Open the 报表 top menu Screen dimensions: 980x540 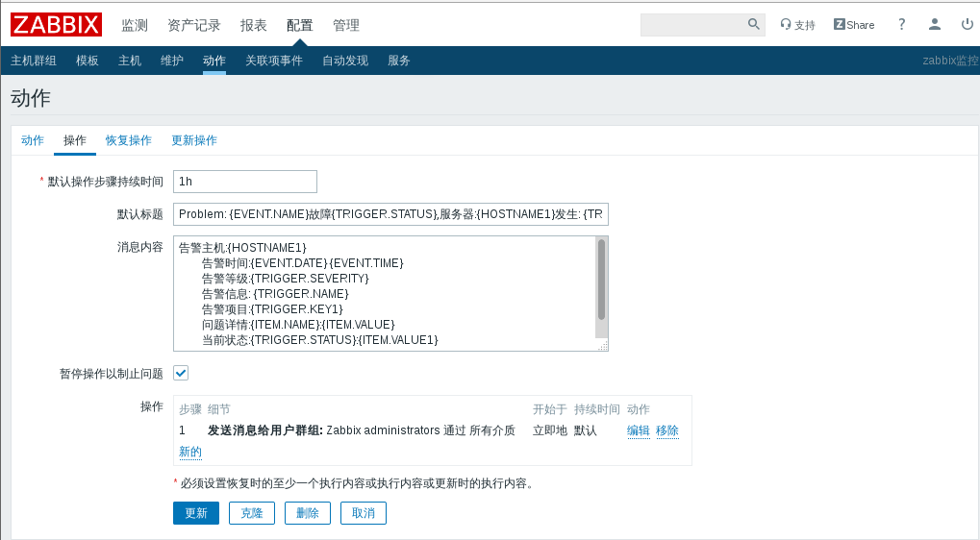253,25
